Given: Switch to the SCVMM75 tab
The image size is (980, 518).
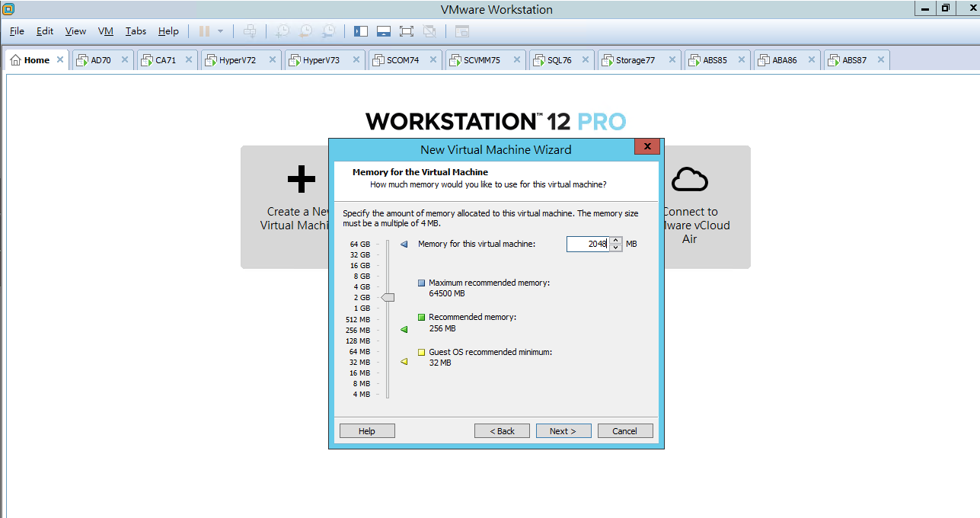Looking at the screenshot, I should click(486, 60).
